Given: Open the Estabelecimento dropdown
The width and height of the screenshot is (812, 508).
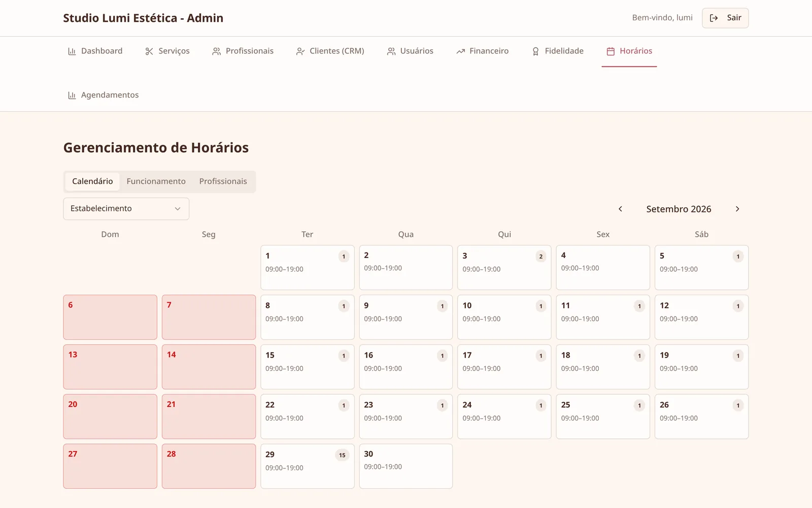Looking at the screenshot, I should pos(126,209).
